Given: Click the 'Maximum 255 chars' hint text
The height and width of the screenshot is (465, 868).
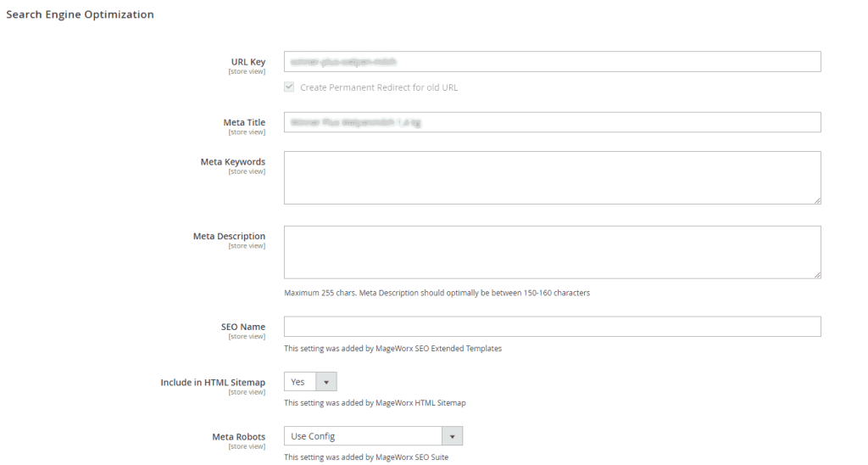Looking at the screenshot, I should coord(437,293).
